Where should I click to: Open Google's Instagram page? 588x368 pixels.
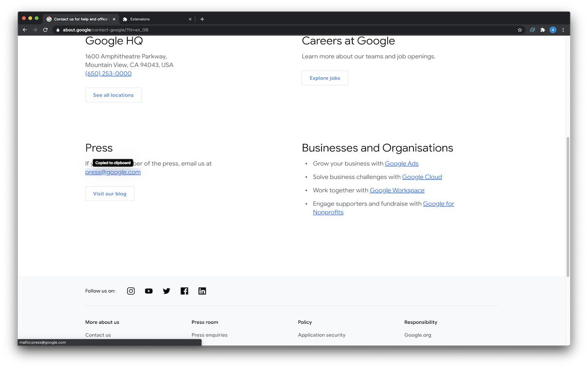(130, 291)
